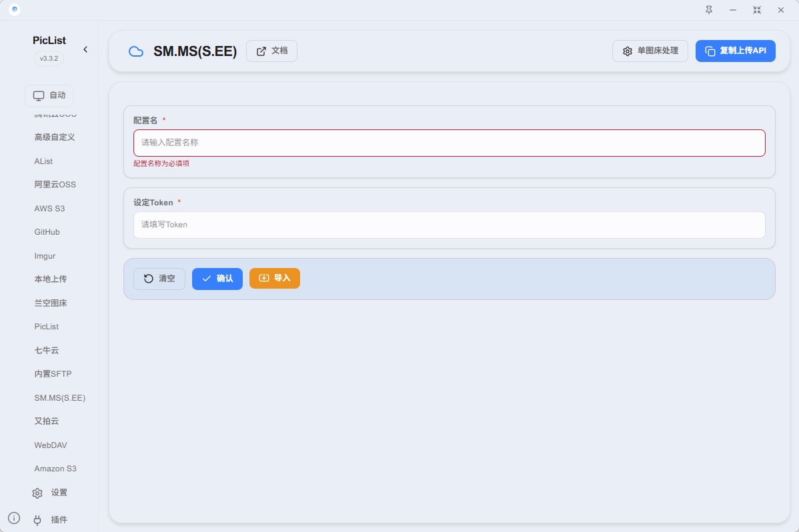Select WebDAV in the sidebar

51,445
